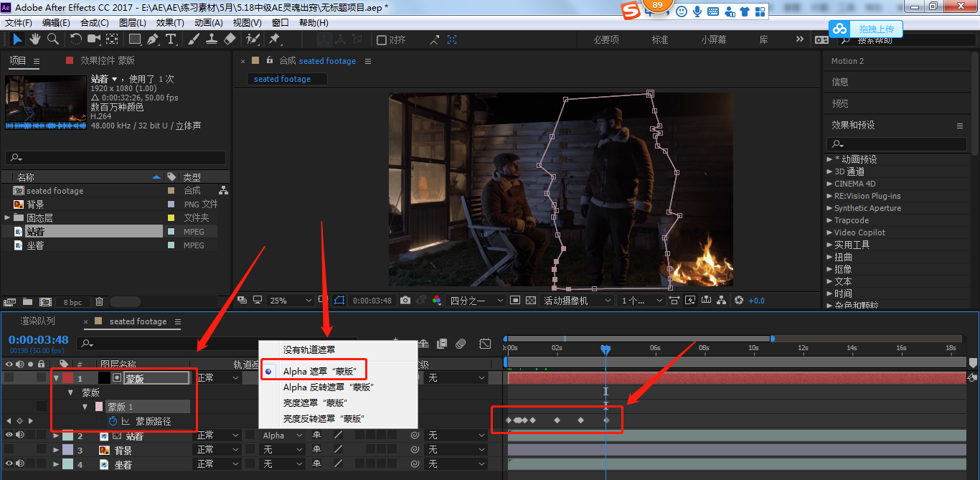This screenshot has height=480, width=980.
Task: Expand the 动画预设 effects category
Action: (829, 159)
